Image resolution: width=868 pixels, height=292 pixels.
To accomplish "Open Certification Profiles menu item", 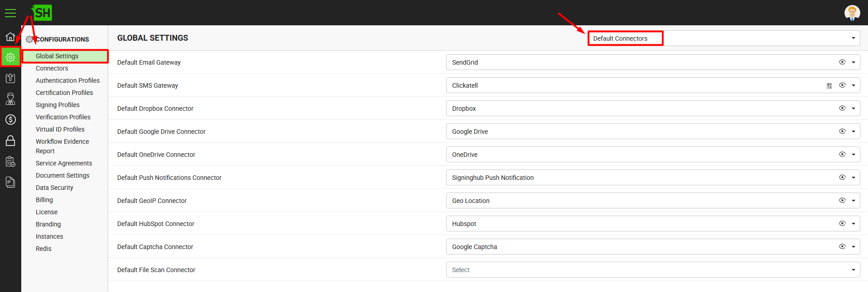I will coord(64,93).
